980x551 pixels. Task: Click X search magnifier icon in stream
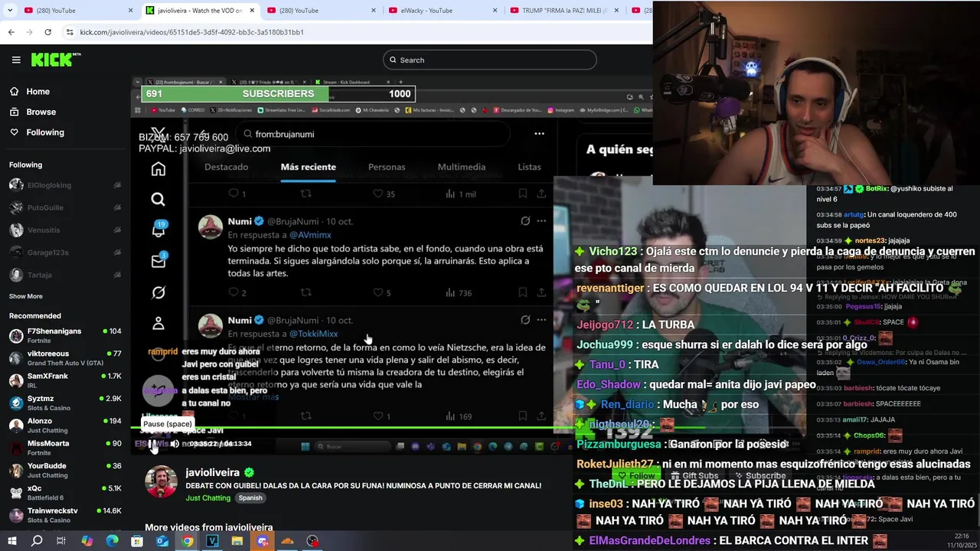[158, 200]
